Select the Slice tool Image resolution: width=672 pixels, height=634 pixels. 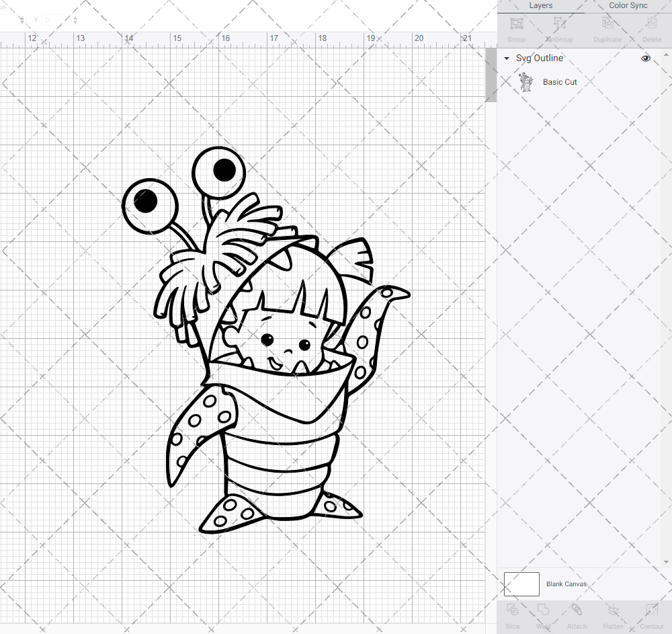pyautogui.click(x=512, y=615)
